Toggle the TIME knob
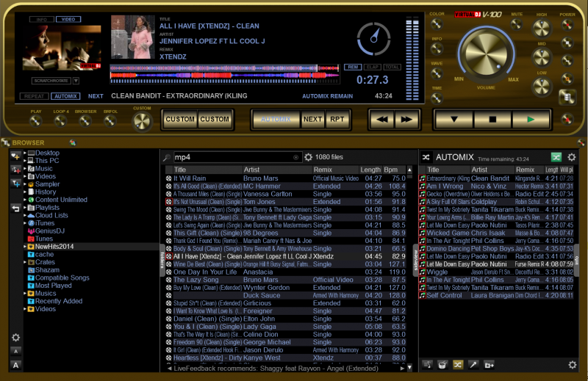588x381 pixels. click(437, 98)
